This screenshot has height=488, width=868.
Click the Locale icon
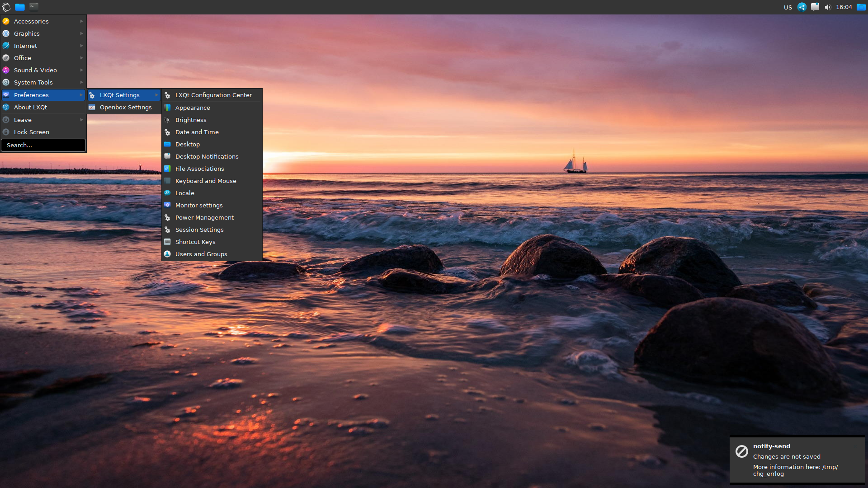tap(167, 193)
